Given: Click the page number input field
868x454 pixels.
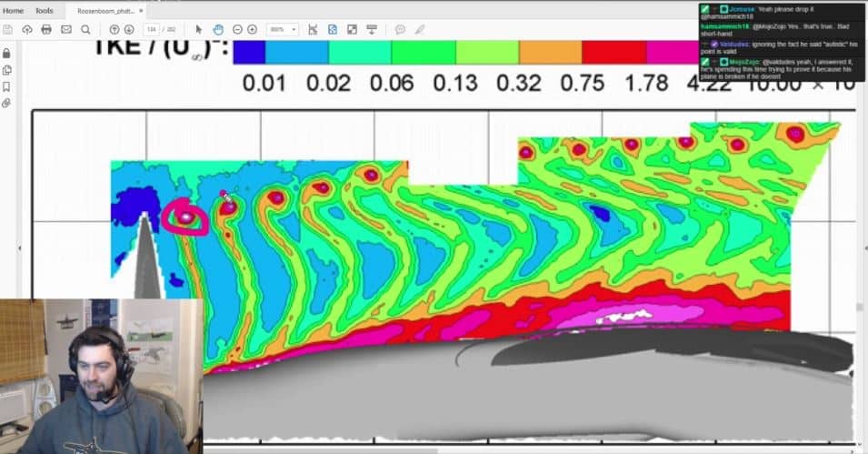Looking at the screenshot, I should (151, 29).
